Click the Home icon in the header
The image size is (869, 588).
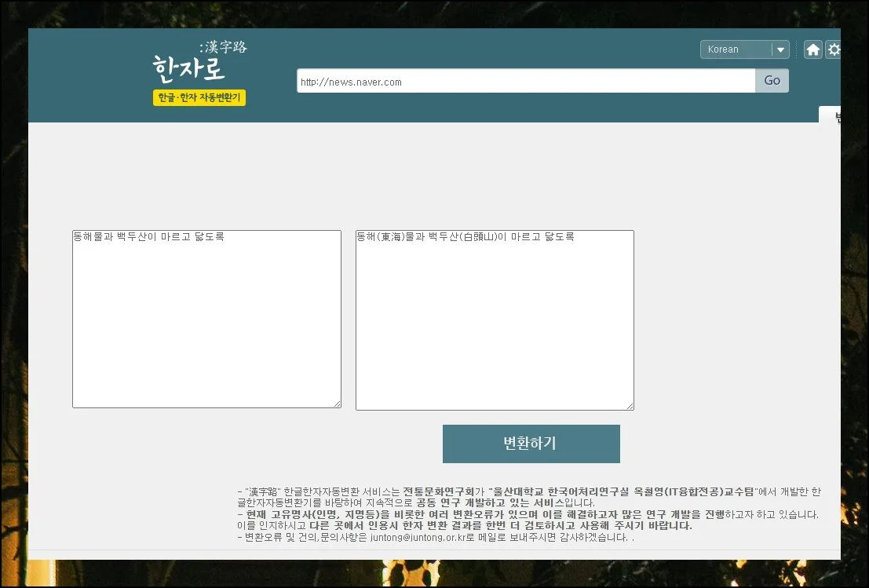(x=813, y=49)
